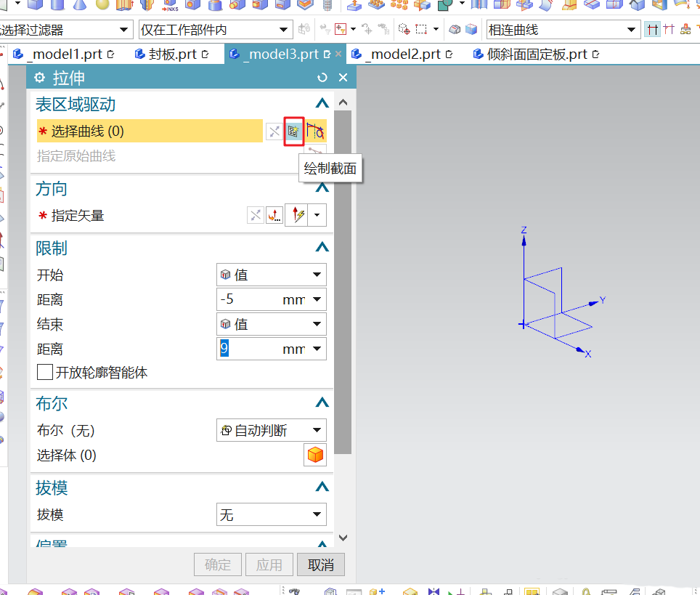Click the 取消 button to cancel extrude
This screenshot has width=700, height=595.
[320, 564]
